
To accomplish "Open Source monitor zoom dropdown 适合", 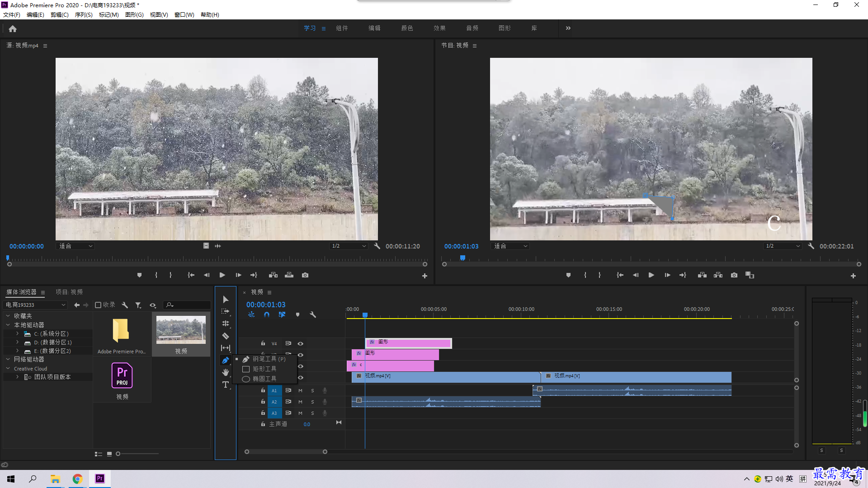I will pos(75,246).
